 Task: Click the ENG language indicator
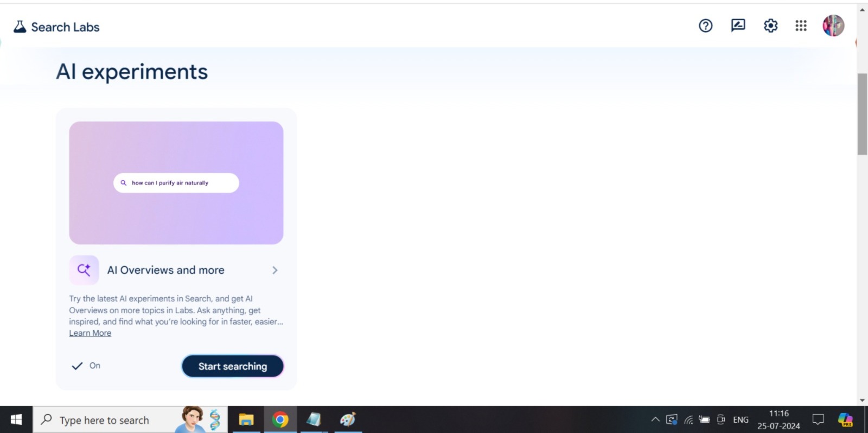(x=741, y=419)
